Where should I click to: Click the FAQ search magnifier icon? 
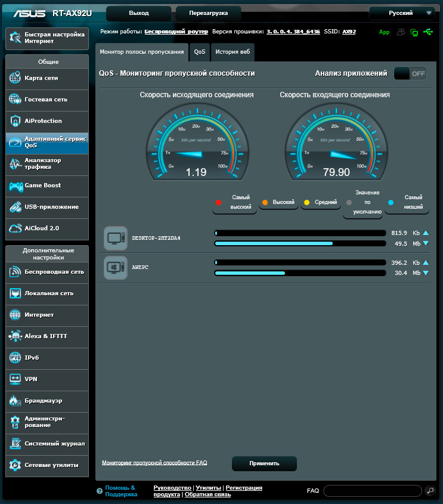[430, 490]
